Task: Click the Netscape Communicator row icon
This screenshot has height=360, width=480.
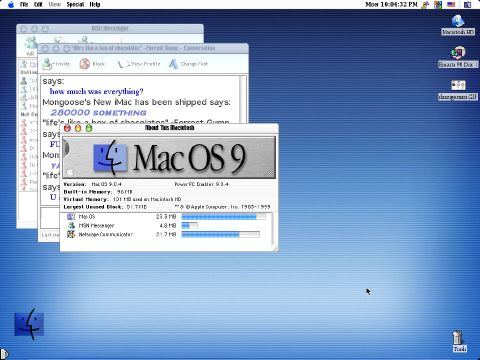Action: click(71, 234)
